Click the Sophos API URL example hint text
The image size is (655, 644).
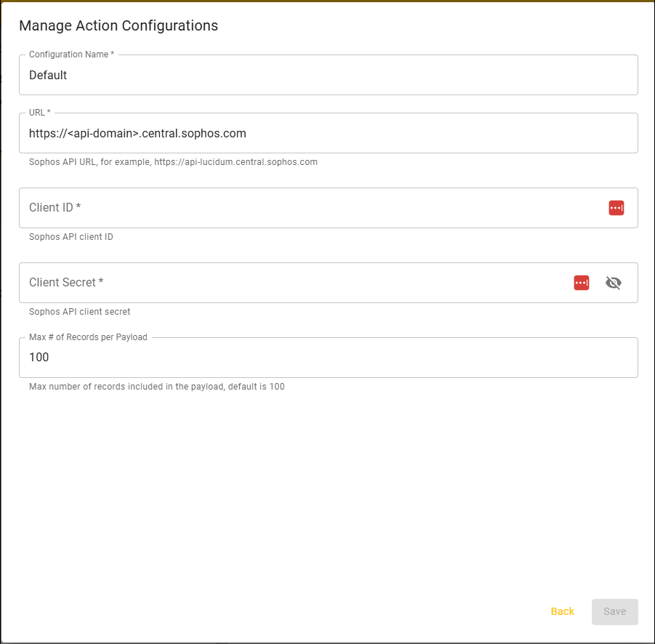pos(173,162)
